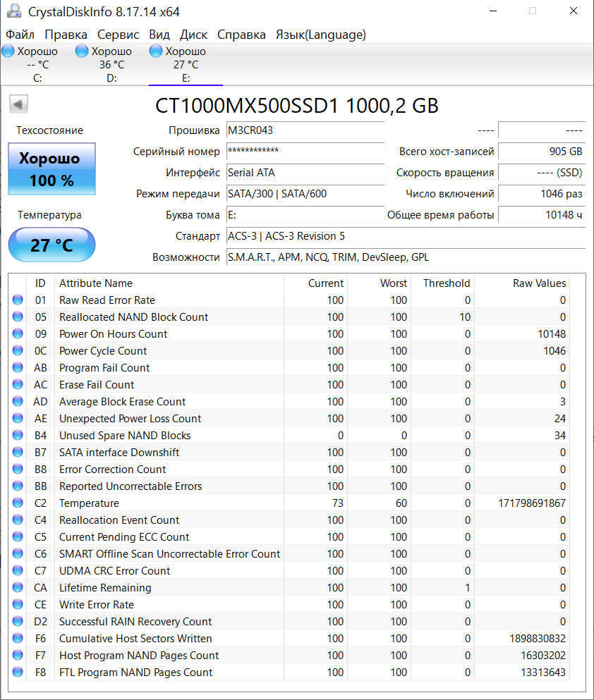
Task: Open the Правка menu
Action: point(66,35)
